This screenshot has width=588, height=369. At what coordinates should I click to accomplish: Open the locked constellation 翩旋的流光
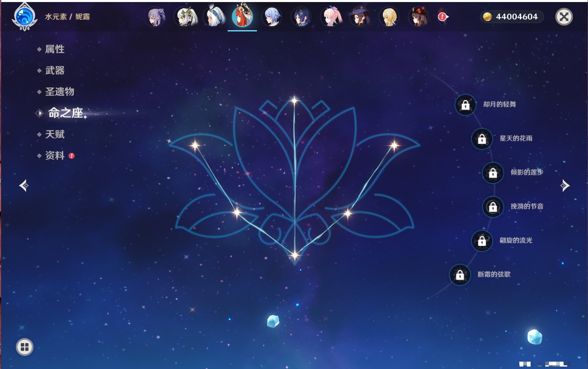click(482, 241)
